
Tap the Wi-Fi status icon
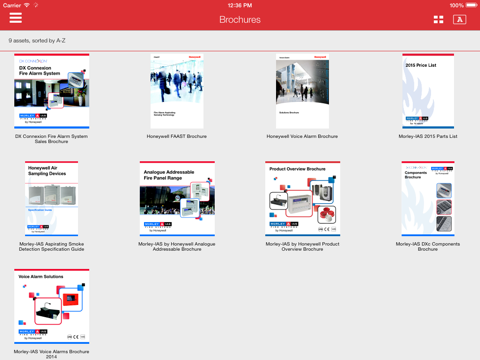(27, 5)
